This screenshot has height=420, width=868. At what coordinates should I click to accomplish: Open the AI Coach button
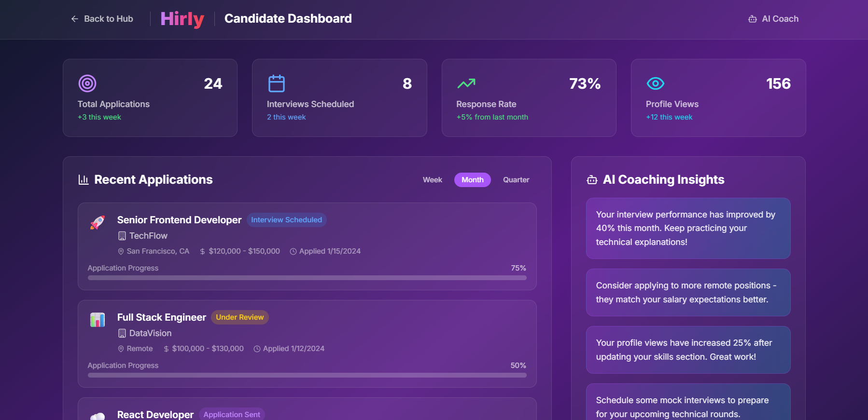(773, 19)
